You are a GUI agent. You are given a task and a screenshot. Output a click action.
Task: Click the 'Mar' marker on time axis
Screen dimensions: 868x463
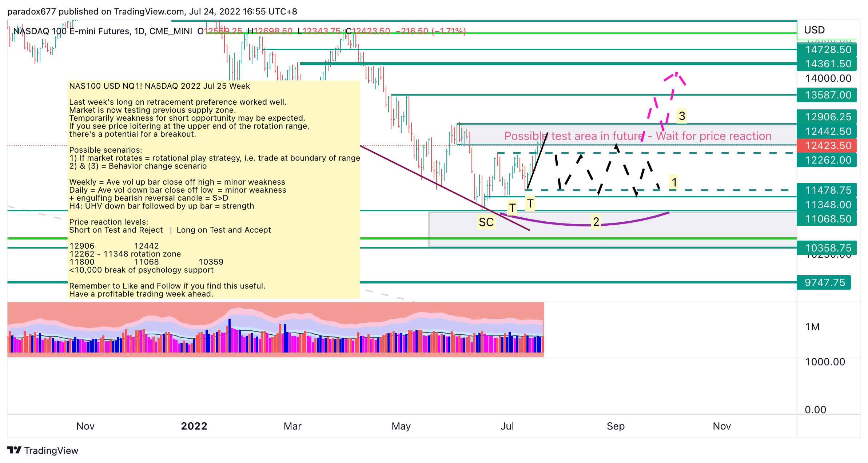point(292,426)
